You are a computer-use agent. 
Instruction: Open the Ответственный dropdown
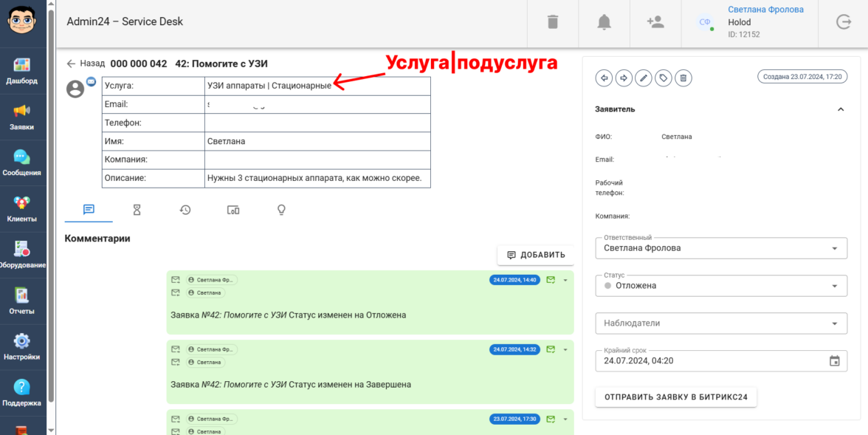pos(721,248)
